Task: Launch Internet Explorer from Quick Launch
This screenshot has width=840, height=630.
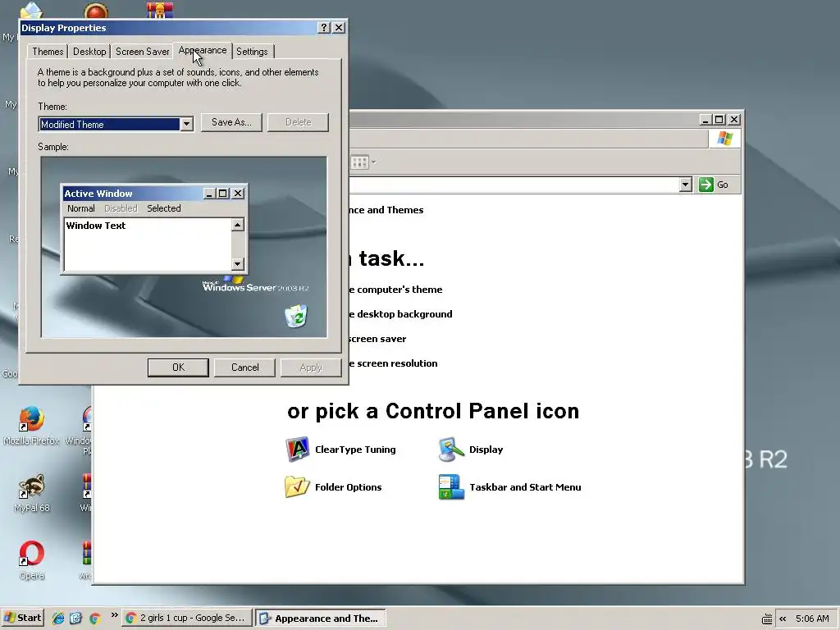Action: coord(58,619)
